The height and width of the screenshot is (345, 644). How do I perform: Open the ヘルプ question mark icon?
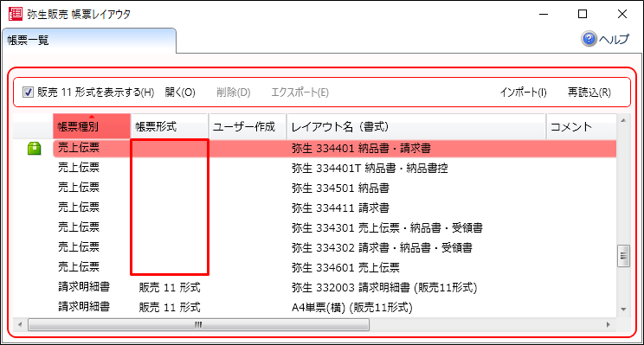point(589,39)
